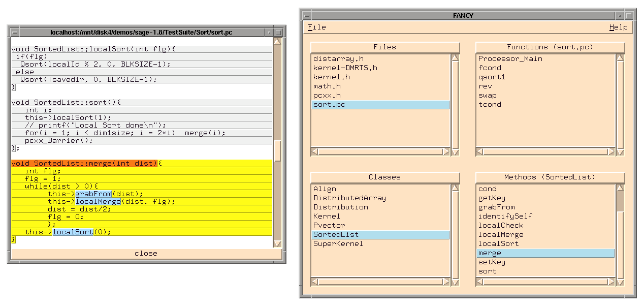Pick sort in the Methods list
Screen dimensions: 644x308
[545, 271]
